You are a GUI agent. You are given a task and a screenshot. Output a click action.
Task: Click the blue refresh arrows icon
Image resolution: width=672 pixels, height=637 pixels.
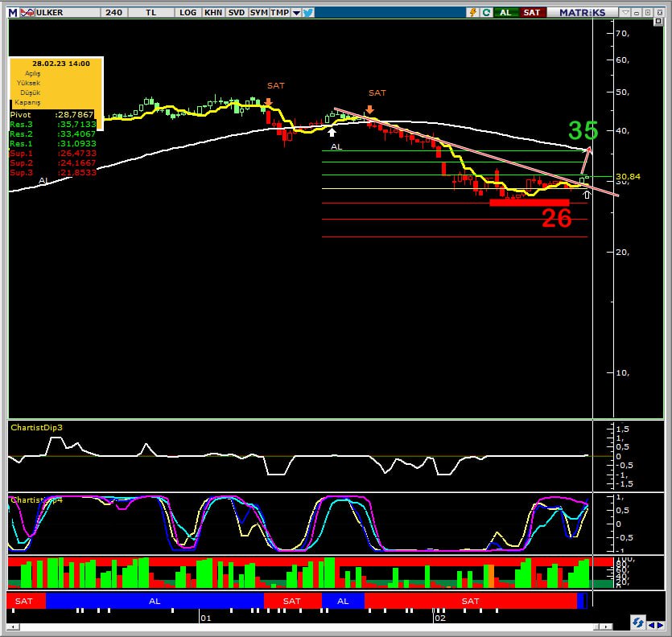(x=637, y=623)
